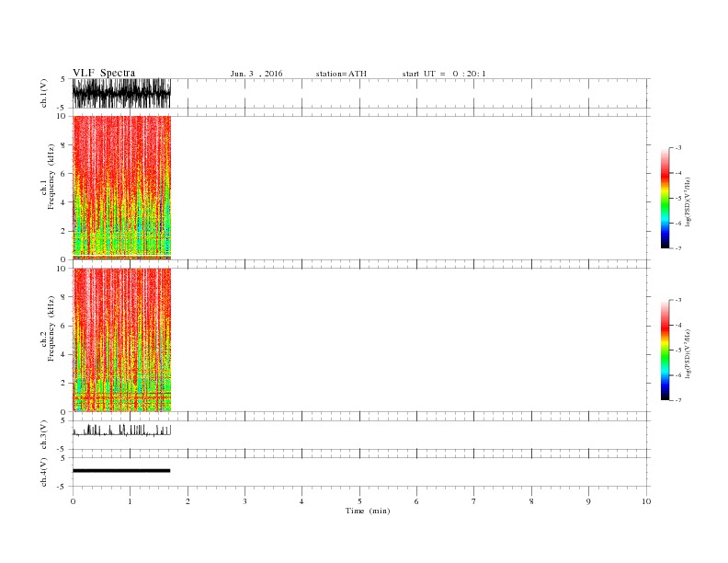Image resolution: width=728 pixels, height=563 pixels.
Task: Click time axis tick label "5"
Action: point(359,501)
